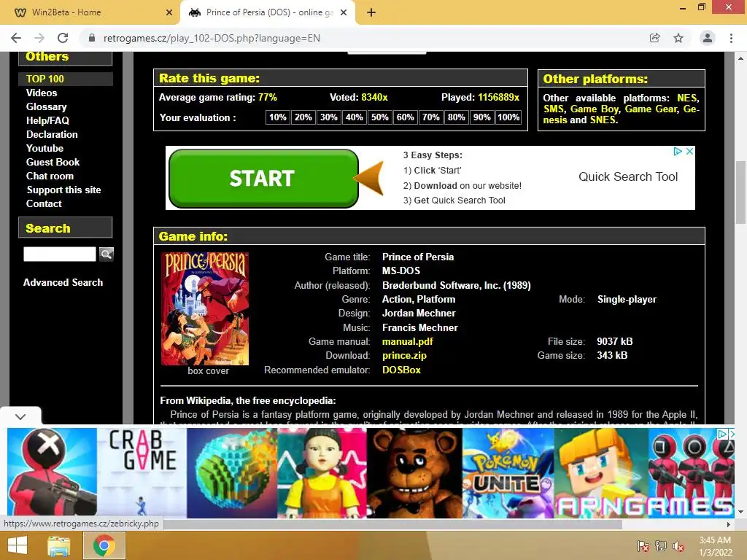The width and height of the screenshot is (747, 560).
Task: Click the muted volume tray icon
Action: (x=678, y=546)
